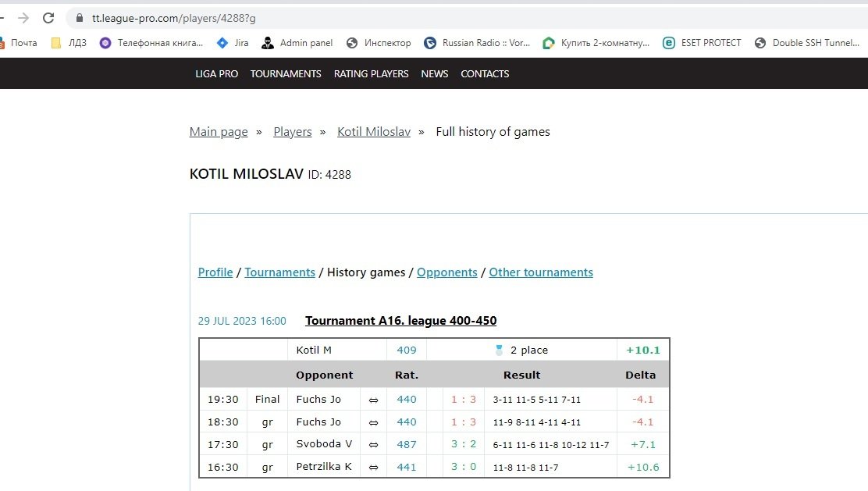Viewport: 868px width, 491px height.
Task: Click the browser forward arrow
Action: click(23, 17)
